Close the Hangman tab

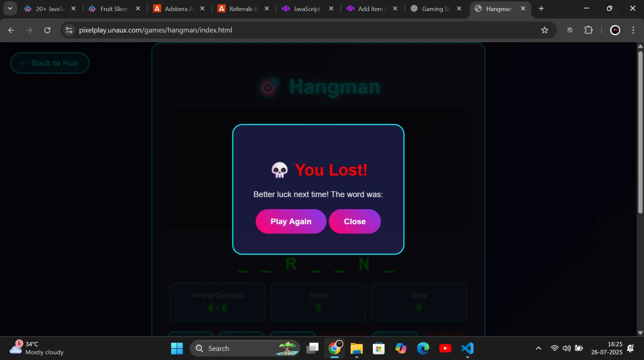tap(523, 9)
